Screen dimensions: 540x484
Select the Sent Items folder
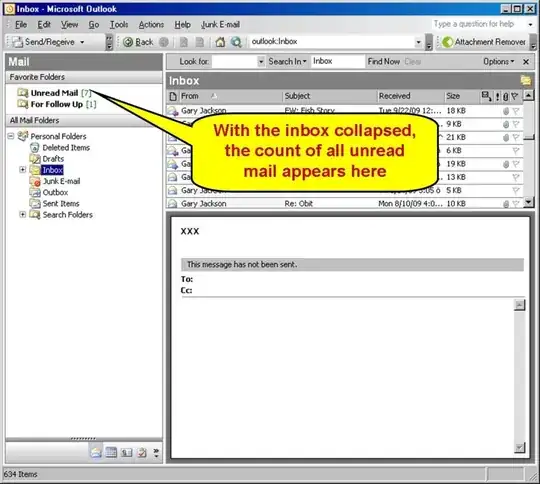pyautogui.click(x=54, y=204)
